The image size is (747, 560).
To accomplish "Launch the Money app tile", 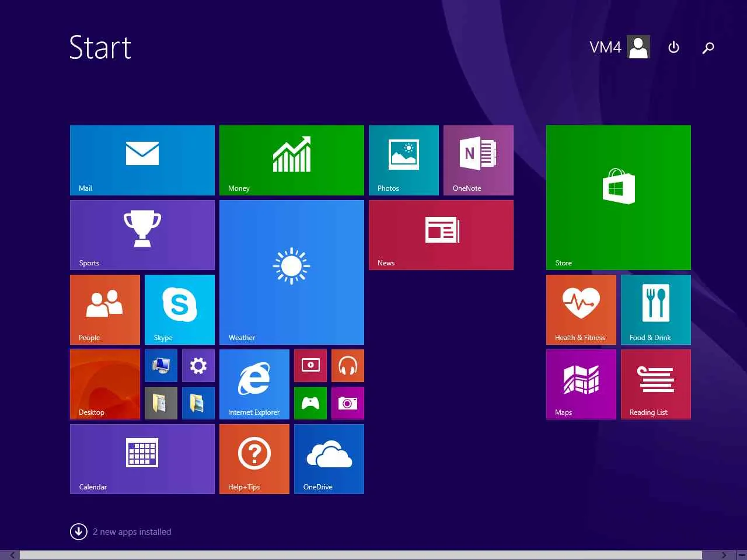I will (x=292, y=160).
